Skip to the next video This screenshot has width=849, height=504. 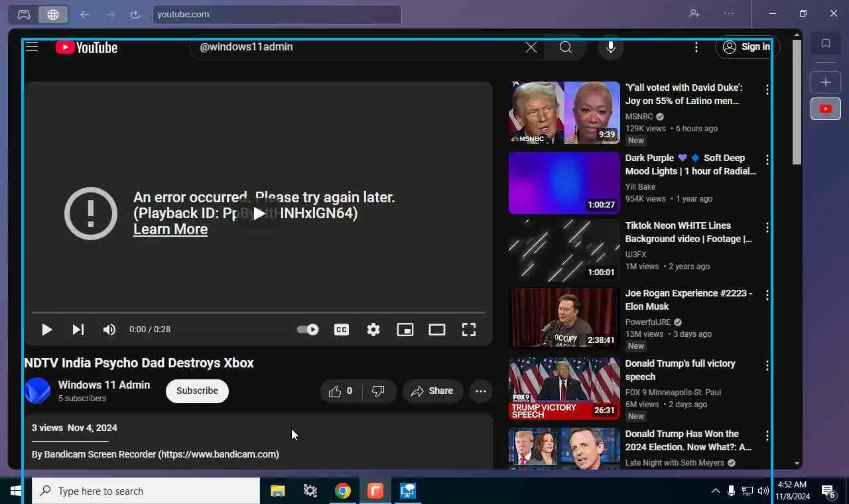(78, 330)
